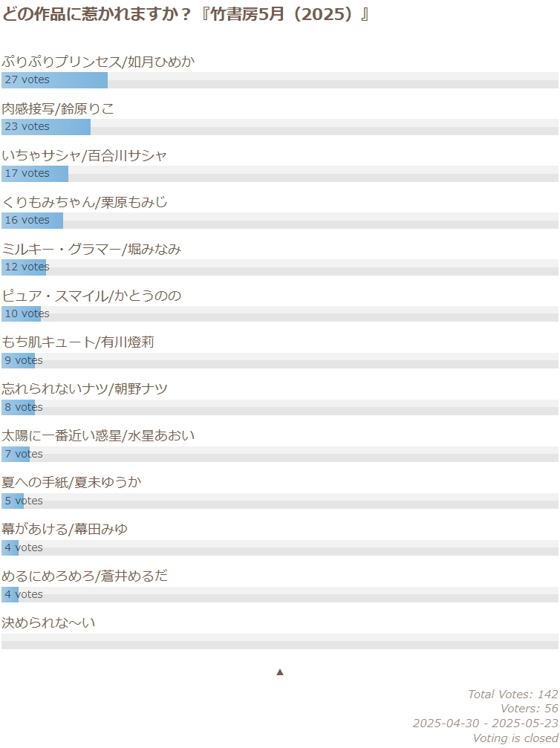Click the 16 votes result bar
This screenshot has width=560, height=748.
(33, 221)
